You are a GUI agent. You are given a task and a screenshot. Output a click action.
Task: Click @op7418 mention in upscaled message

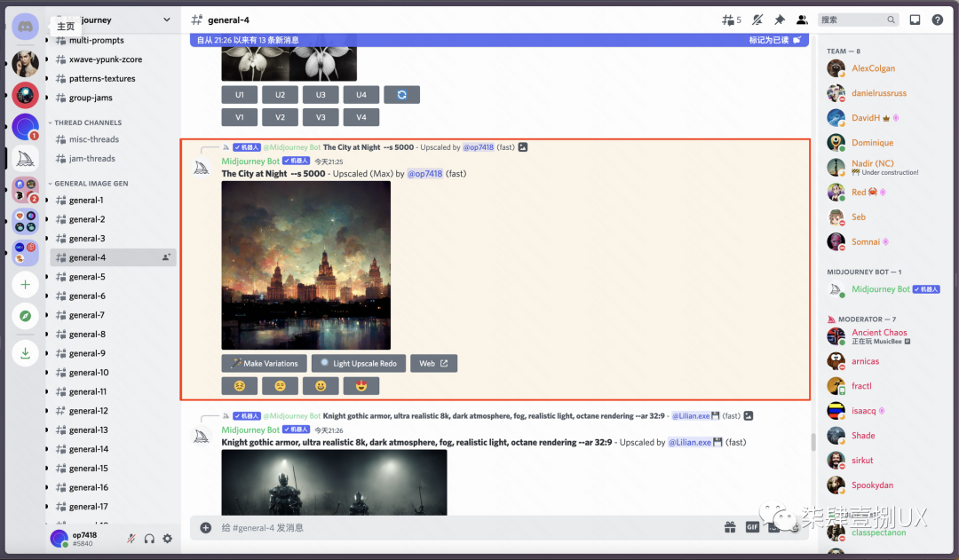425,174
